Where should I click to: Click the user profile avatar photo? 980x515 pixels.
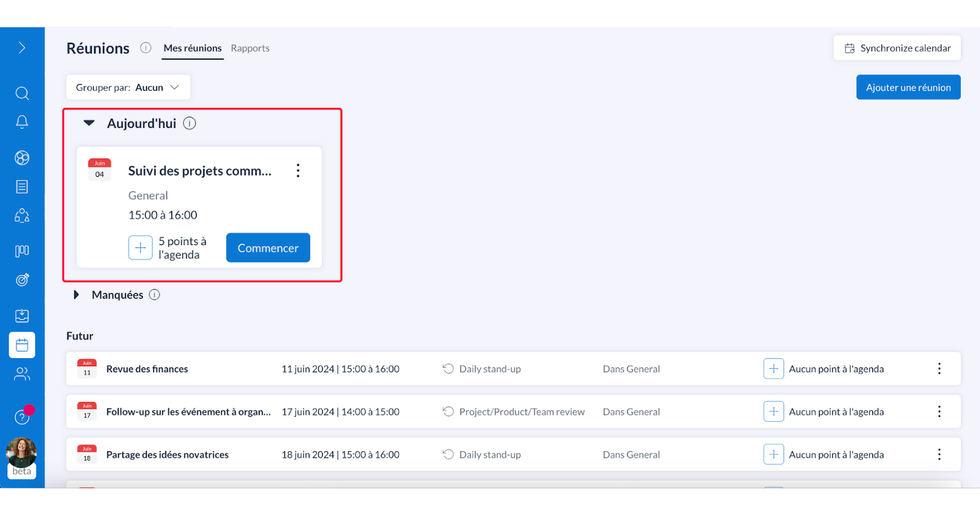pos(21,453)
